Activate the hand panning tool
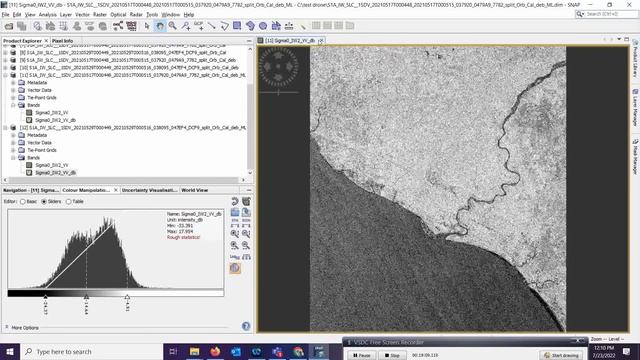 coord(160,26)
